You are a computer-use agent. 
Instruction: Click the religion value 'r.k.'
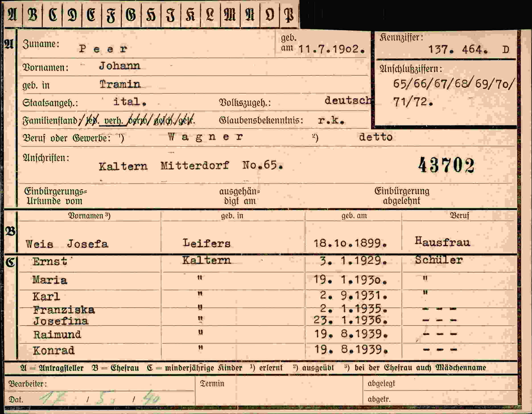[x=331, y=120]
